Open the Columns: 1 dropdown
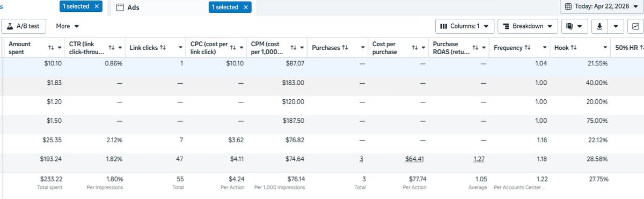The height and width of the screenshot is (199, 644). coord(464,26)
